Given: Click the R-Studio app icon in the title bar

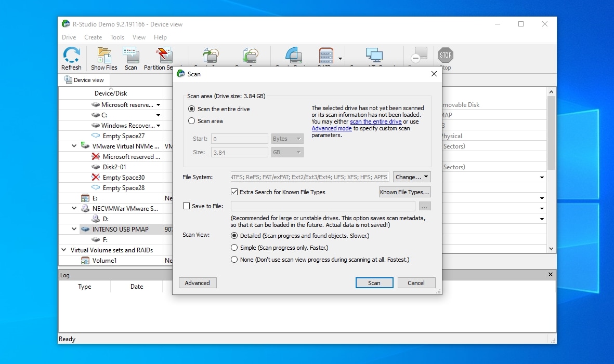Looking at the screenshot, I should [x=66, y=24].
